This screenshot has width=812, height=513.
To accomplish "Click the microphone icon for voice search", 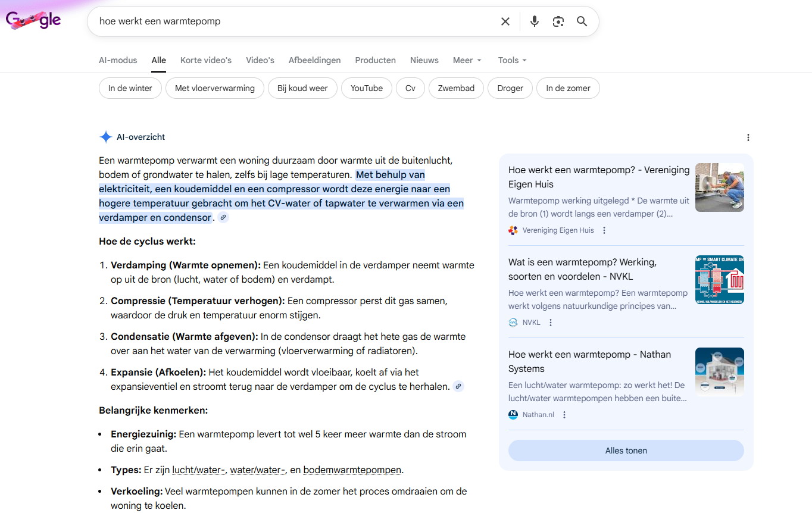I will 534,21.
